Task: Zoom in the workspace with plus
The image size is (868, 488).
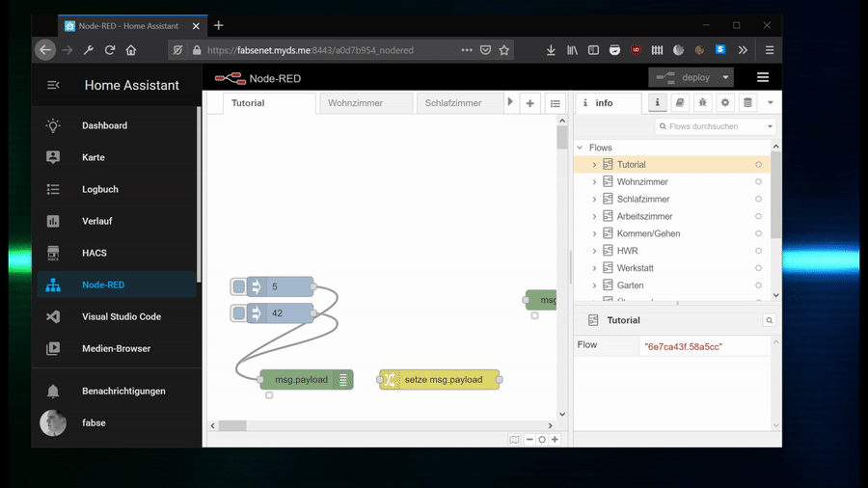Action: (555, 440)
